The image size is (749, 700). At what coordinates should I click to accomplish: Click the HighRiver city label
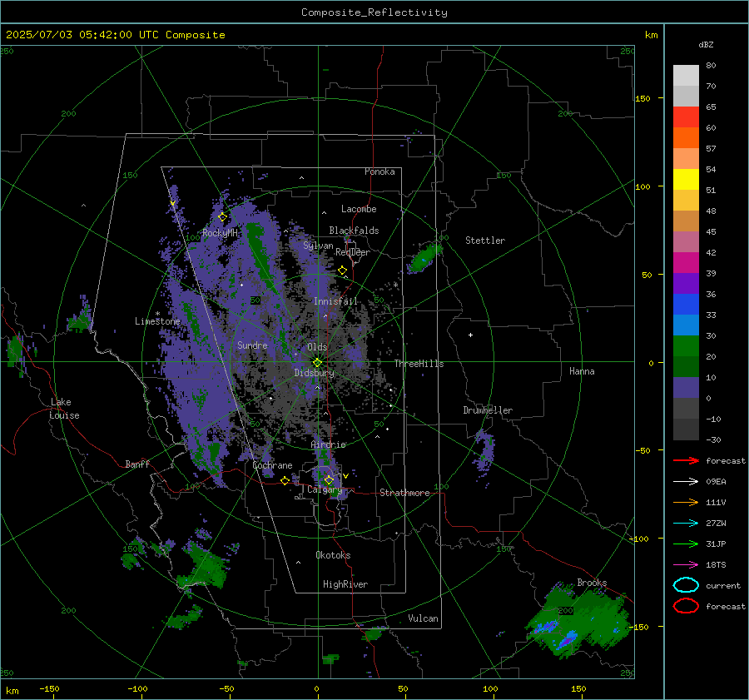[x=345, y=584]
